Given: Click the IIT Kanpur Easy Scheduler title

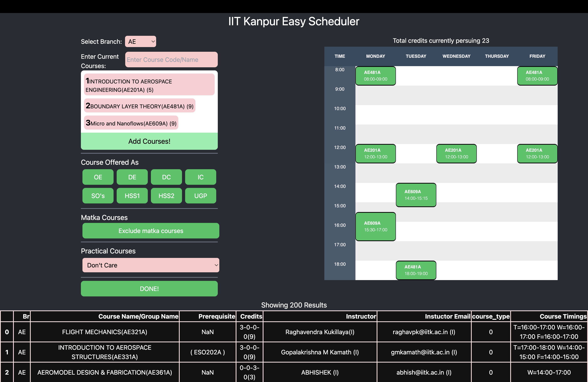Looking at the screenshot, I should (x=294, y=21).
